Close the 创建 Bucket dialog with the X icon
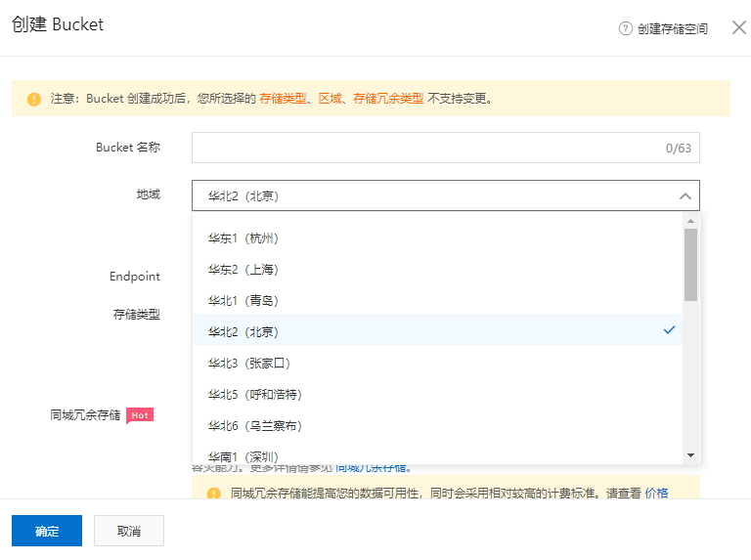The width and height of the screenshot is (751, 560). pyautogui.click(x=739, y=27)
